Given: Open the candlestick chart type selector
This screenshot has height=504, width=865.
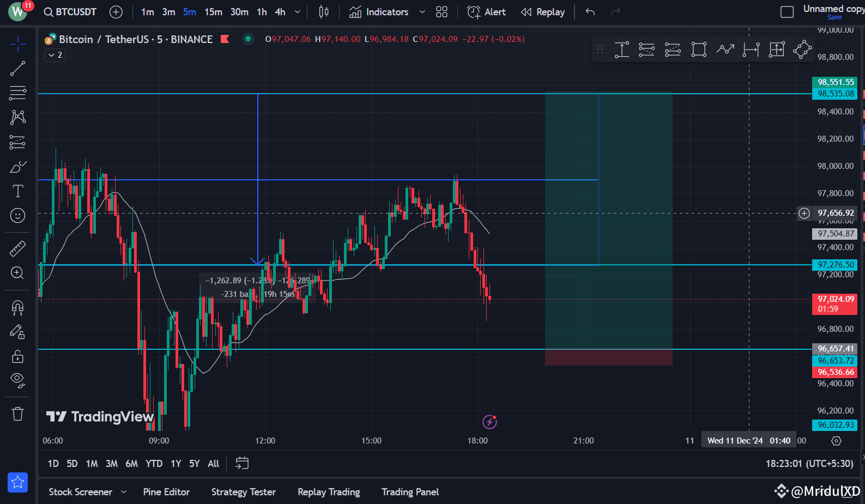Looking at the screenshot, I should pyautogui.click(x=324, y=12).
